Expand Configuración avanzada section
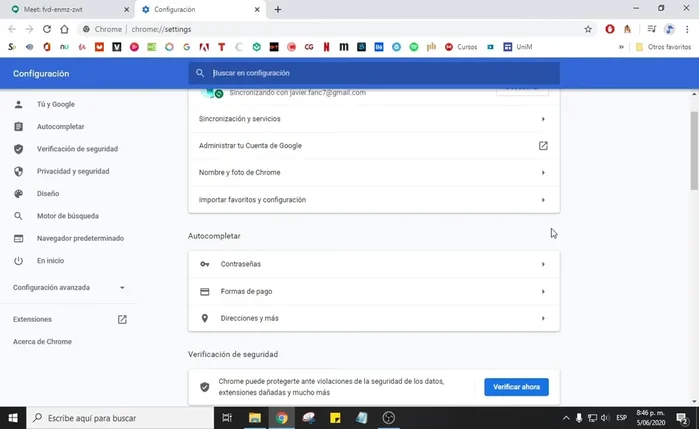Image resolution: width=699 pixels, height=429 pixels. point(69,288)
